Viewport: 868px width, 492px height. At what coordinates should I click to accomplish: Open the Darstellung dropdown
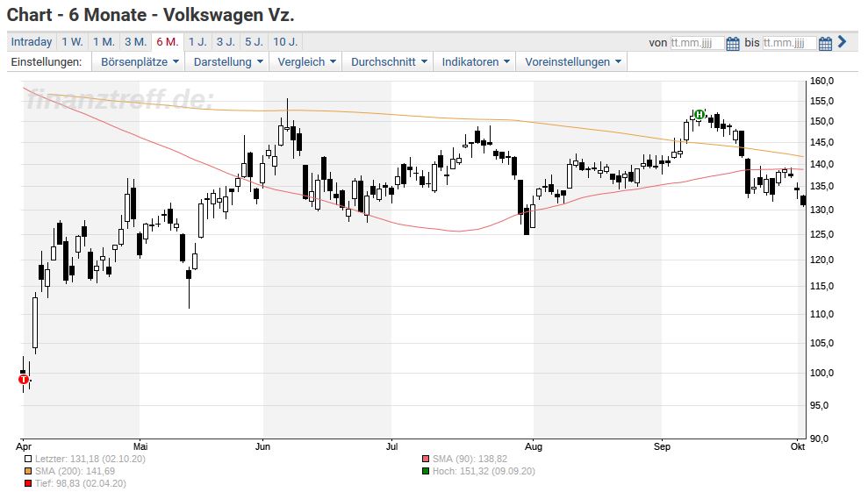pos(227,62)
